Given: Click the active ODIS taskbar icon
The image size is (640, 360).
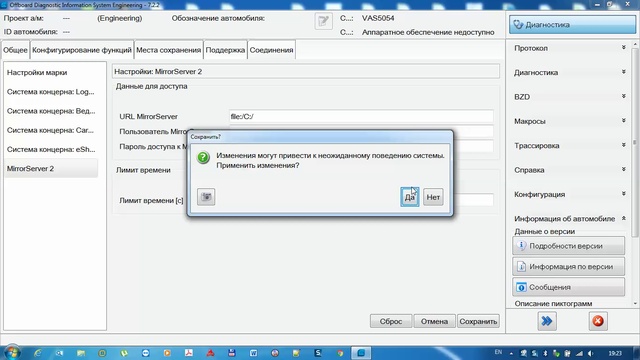Looking at the screenshot, I should point(361,353).
